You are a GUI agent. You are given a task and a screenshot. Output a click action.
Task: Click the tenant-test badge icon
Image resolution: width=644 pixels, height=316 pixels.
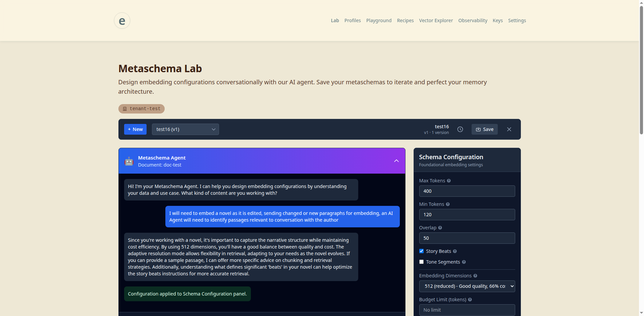(124, 109)
